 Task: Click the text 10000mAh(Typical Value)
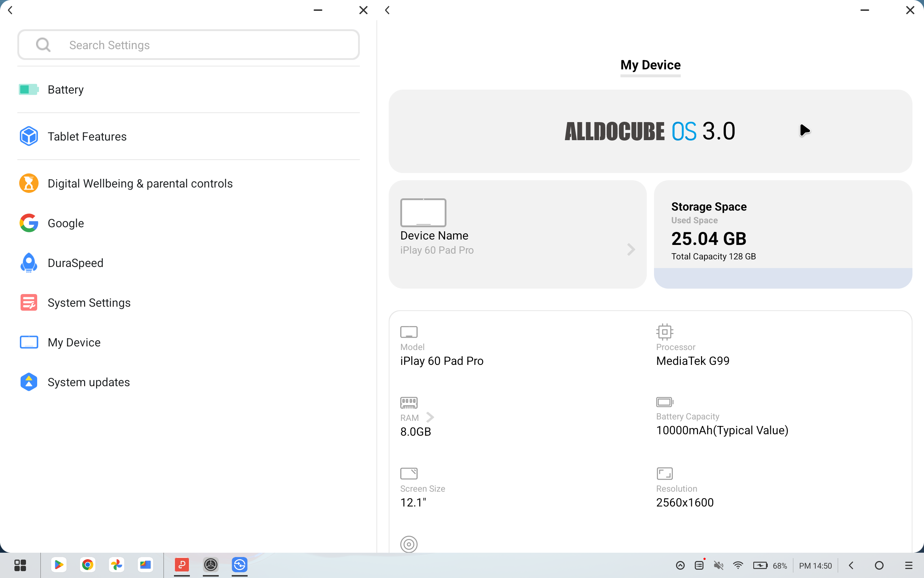[x=722, y=431]
